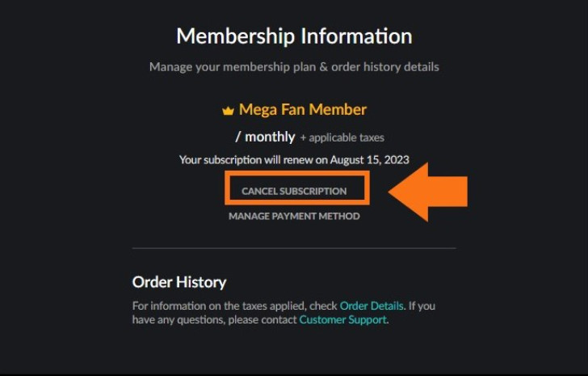The width and height of the screenshot is (588, 376).
Task: Click the 'Manage your membership plan' subtitle
Action: click(x=294, y=67)
